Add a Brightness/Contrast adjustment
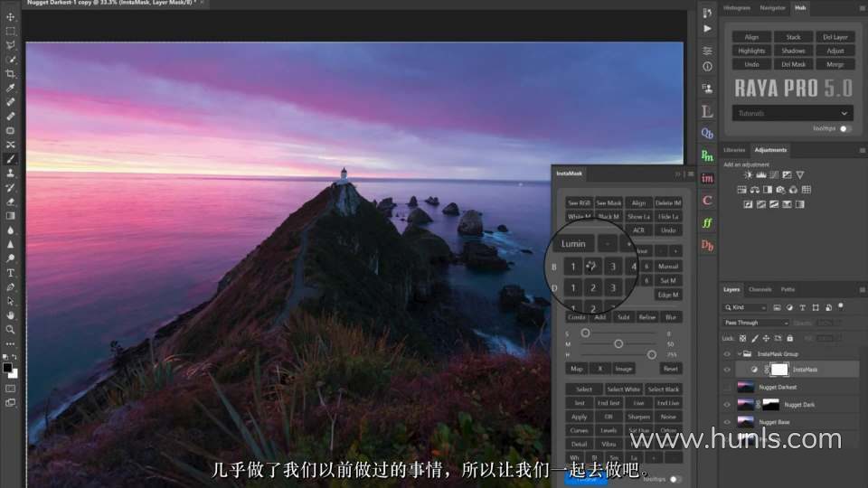Screen dimensions: 868x488 (x=748, y=174)
